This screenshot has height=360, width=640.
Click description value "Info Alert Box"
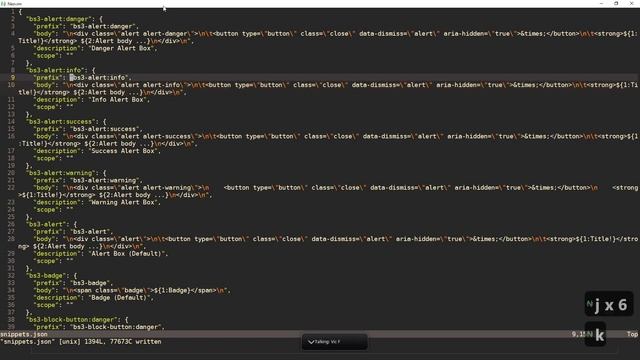tap(119, 100)
